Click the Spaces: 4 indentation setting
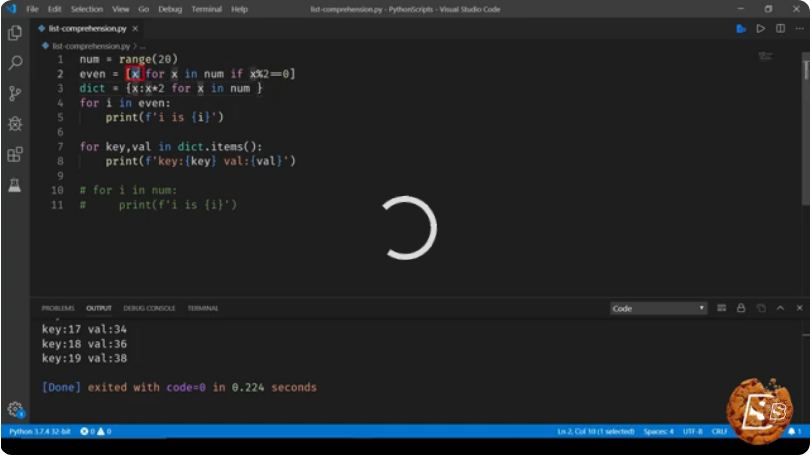Image resolution: width=810 pixels, height=455 pixels. tap(658, 431)
